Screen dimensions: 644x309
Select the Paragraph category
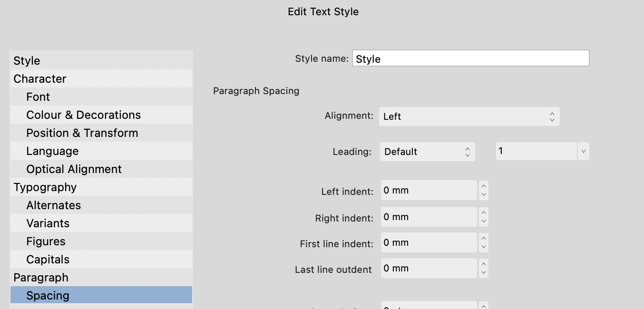tap(40, 277)
